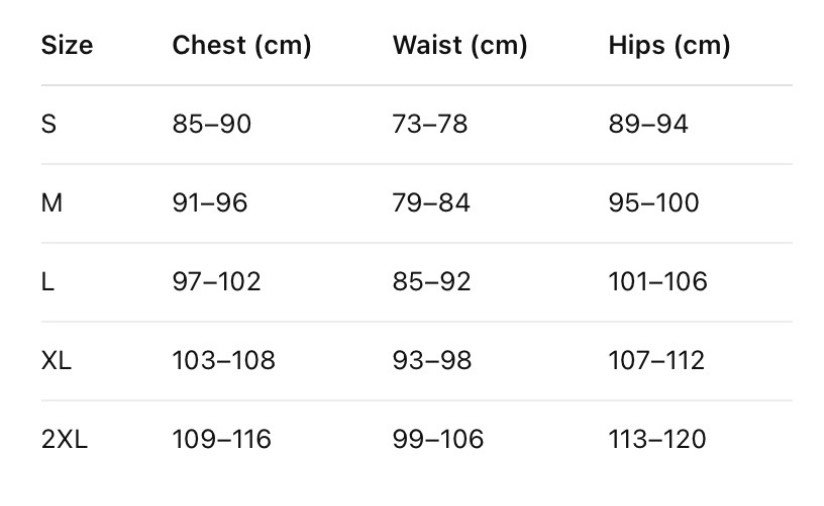
Task: Click waist value 99–106 for size 2XL
Action: pos(438,439)
